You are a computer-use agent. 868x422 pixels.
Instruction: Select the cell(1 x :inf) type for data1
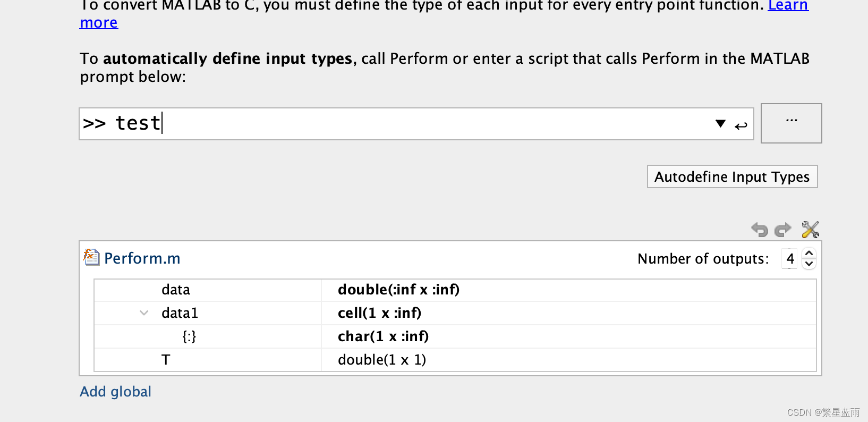click(x=379, y=313)
